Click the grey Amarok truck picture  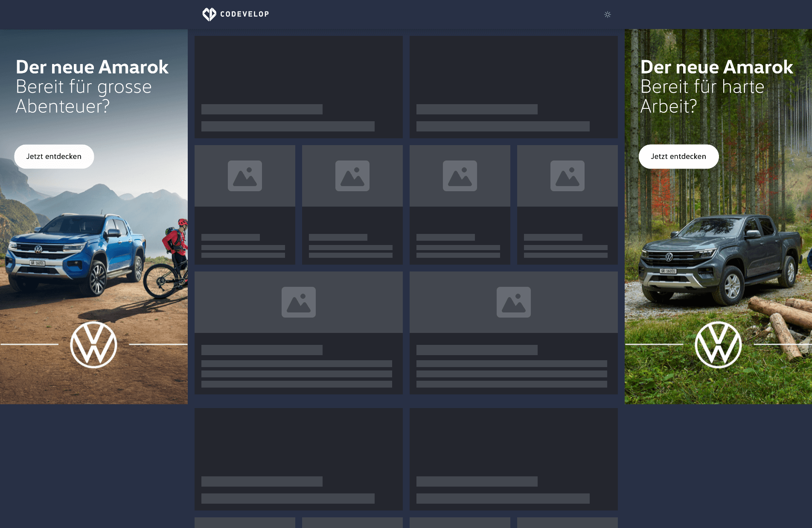pyautogui.click(x=720, y=259)
